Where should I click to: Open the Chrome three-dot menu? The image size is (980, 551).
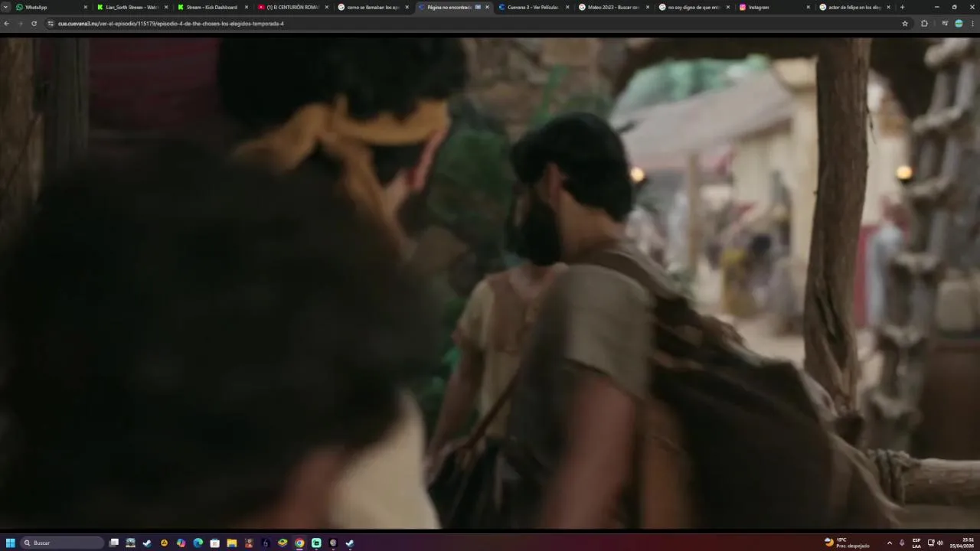(x=972, y=24)
